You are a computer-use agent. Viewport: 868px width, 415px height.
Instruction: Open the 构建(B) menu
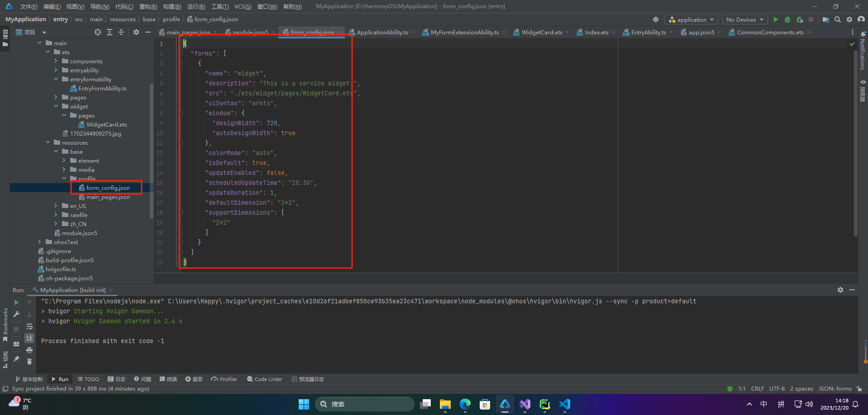(x=172, y=6)
